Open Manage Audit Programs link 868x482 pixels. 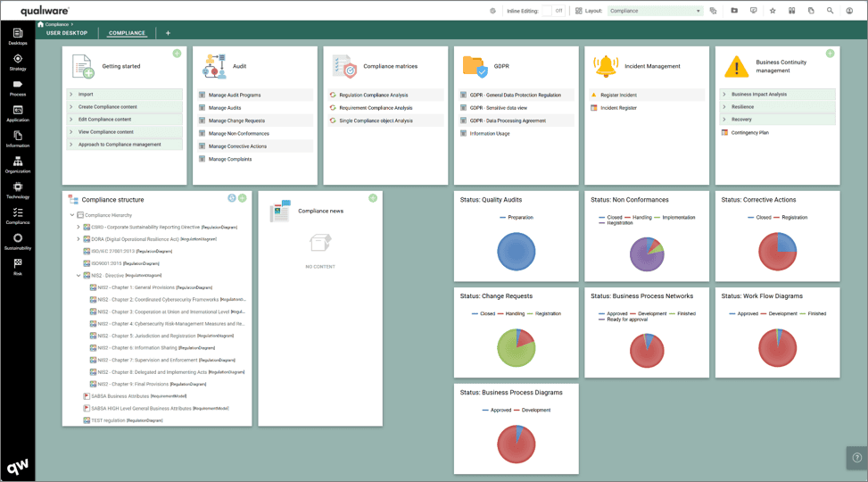(x=235, y=95)
